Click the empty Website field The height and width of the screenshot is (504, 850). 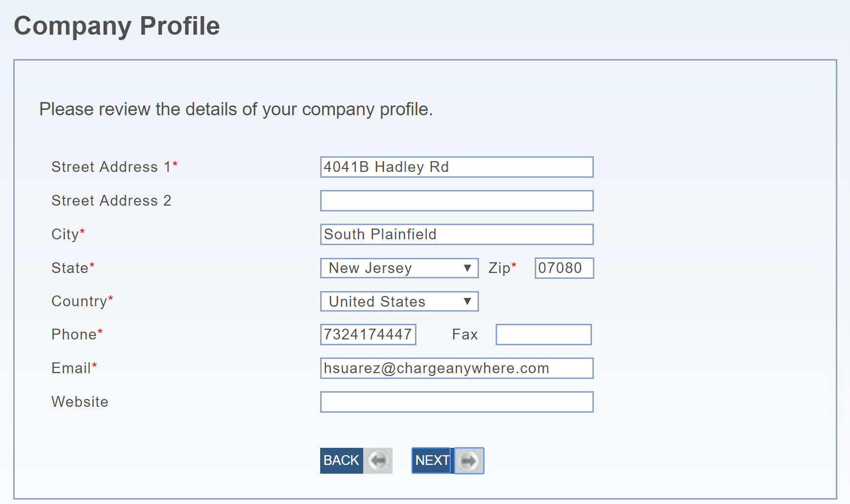pyautogui.click(x=457, y=402)
